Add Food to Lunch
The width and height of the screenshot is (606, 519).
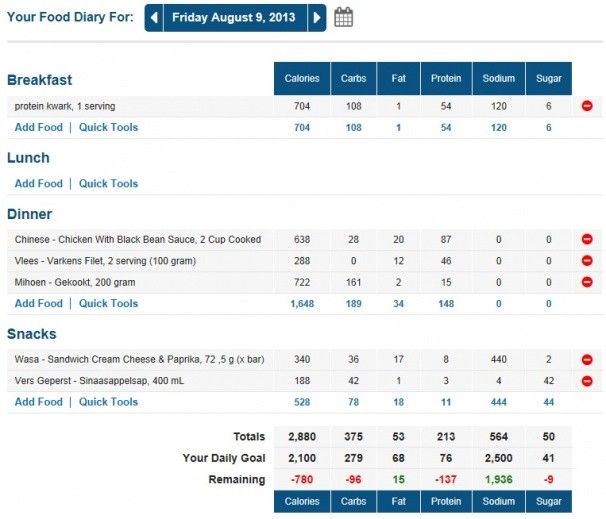(38, 184)
